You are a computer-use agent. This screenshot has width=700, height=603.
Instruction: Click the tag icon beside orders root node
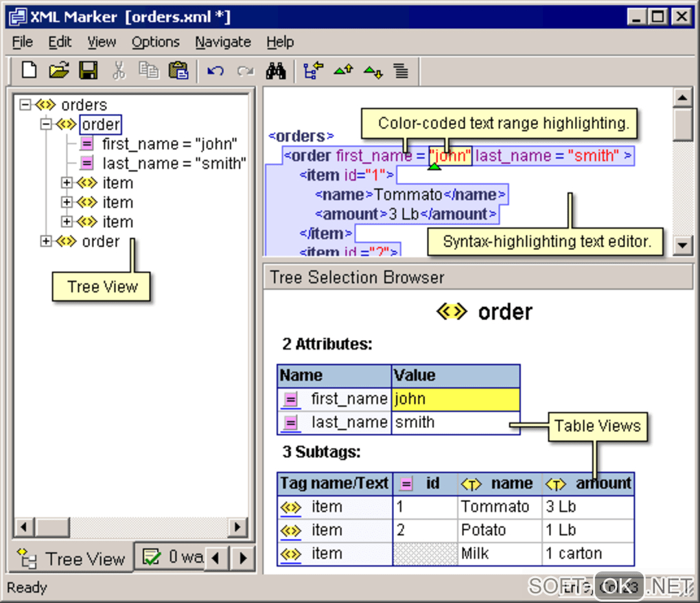click(x=45, y=105)
